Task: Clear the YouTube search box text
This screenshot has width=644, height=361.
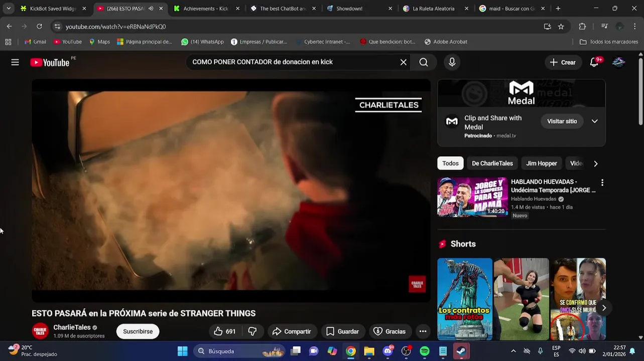Action: [x=403, y=62]
